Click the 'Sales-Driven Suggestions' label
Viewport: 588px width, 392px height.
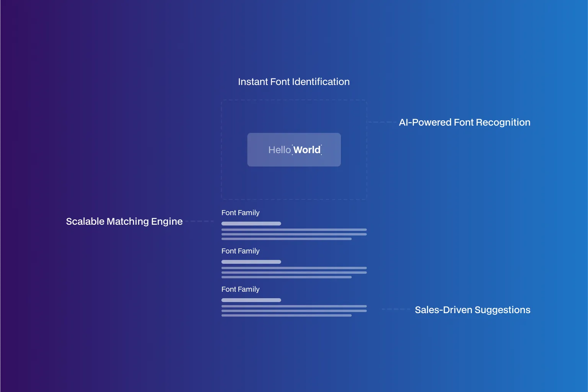click(x=472, y=310)
